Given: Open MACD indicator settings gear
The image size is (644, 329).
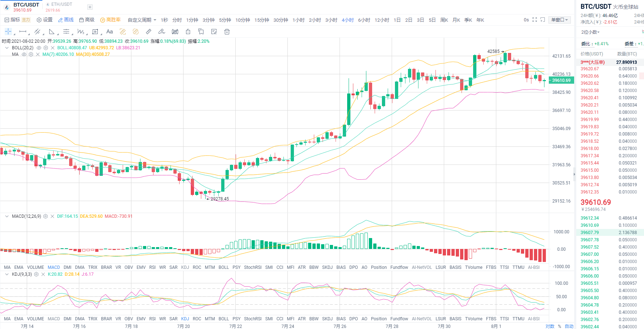Looking at the screenshot, I should 46,216.
